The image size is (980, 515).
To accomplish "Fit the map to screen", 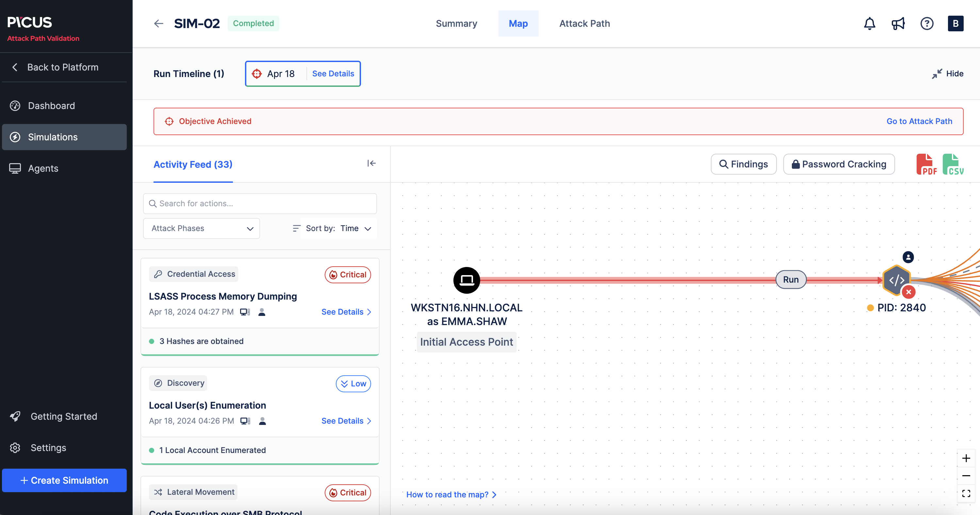I will [x=966, y=493].
